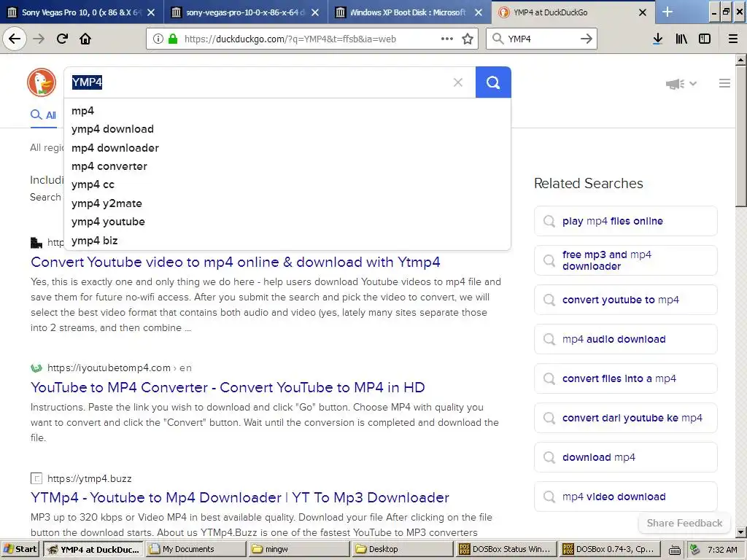Close the YMP4 at DuckDuckGo tab
Viewport: 747px width, 560px height.
(x=642, y=12)
